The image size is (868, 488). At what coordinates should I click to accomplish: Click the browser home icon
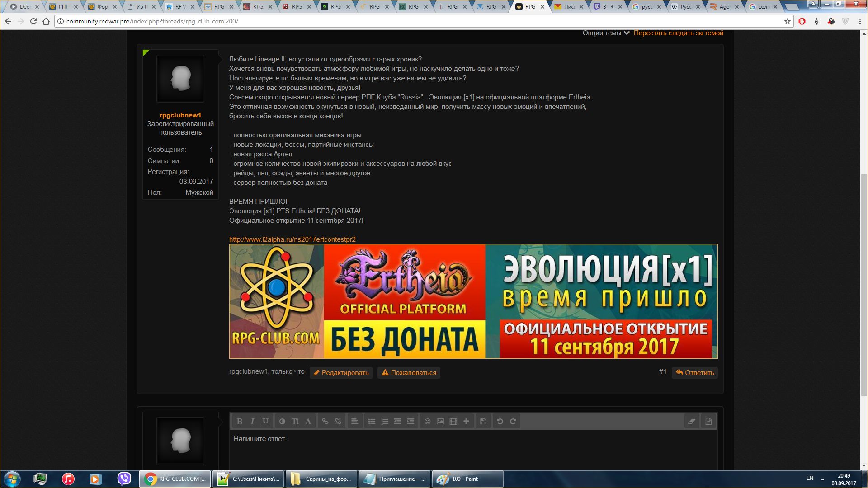pos(46,21)
